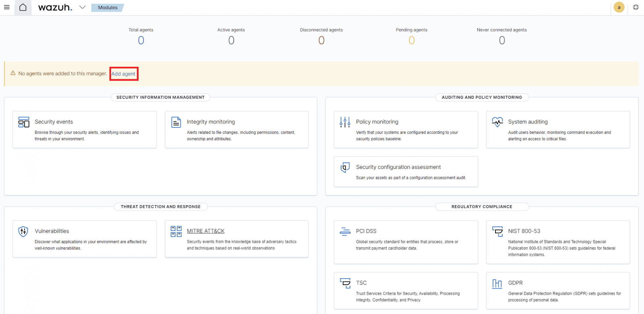Click the Total agents count
Viewport: 644px width, 314px height.
(x=141, y=40)
